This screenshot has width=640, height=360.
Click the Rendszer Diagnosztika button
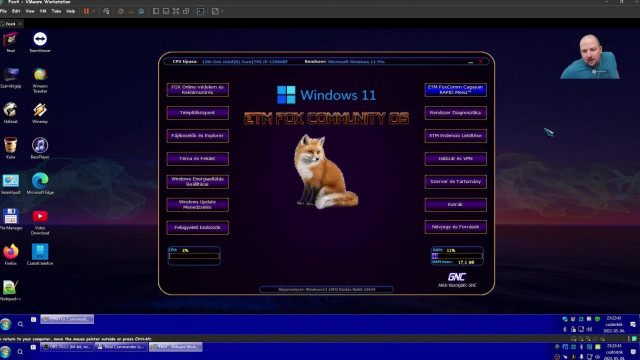456,113
